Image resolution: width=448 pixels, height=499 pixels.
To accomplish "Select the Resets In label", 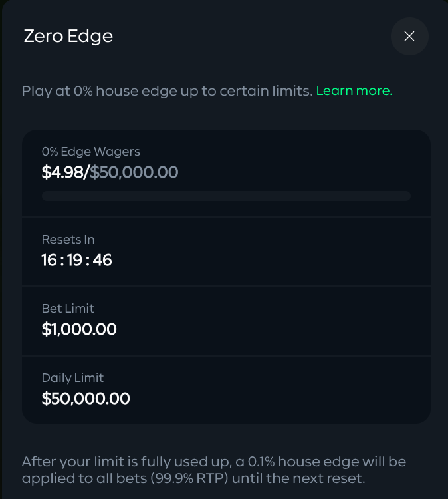I will [x=68, y=240].
